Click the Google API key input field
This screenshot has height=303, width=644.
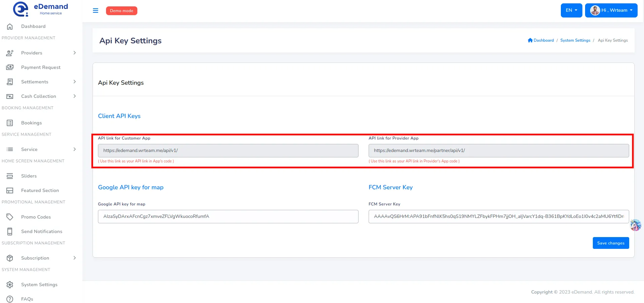point(228,217)
